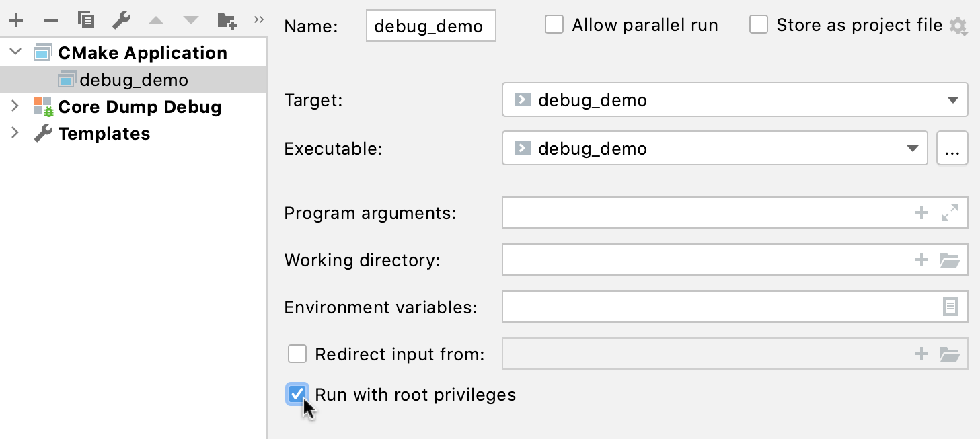Open the Target dropdown
The image size is (980, 439).
[954, 99]
